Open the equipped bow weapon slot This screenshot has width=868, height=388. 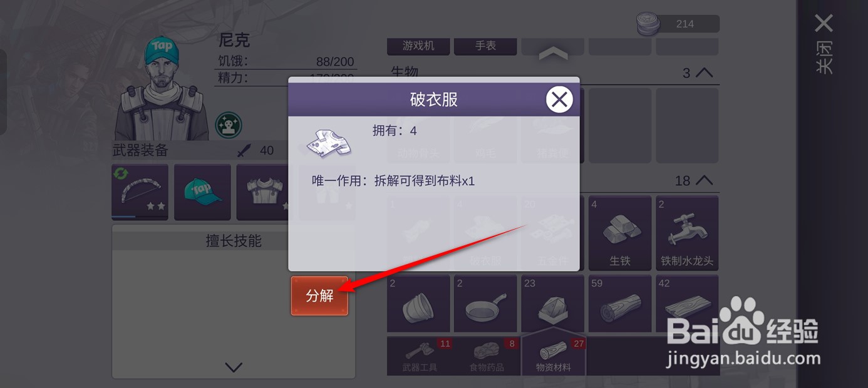point(140,192)
